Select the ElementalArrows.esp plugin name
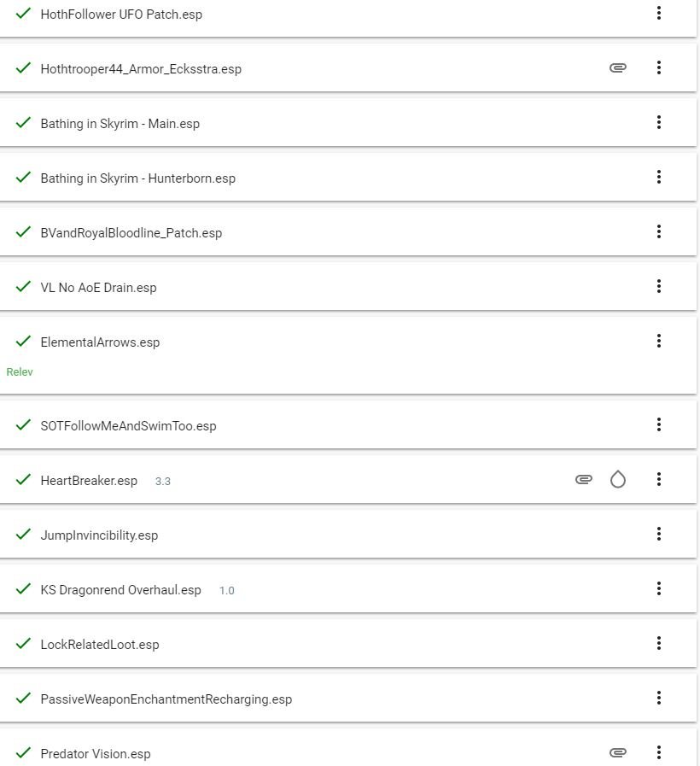 coord(100,343)
